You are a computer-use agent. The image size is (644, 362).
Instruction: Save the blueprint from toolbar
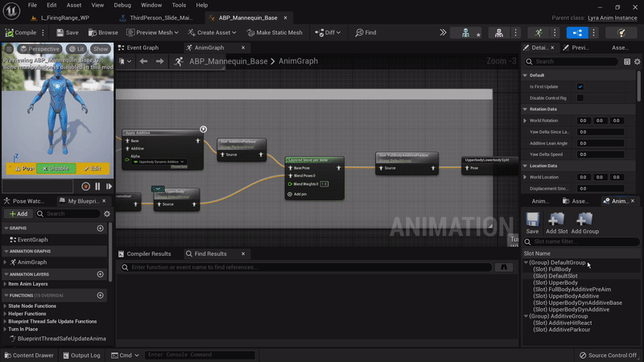click(x=68, y=32)
